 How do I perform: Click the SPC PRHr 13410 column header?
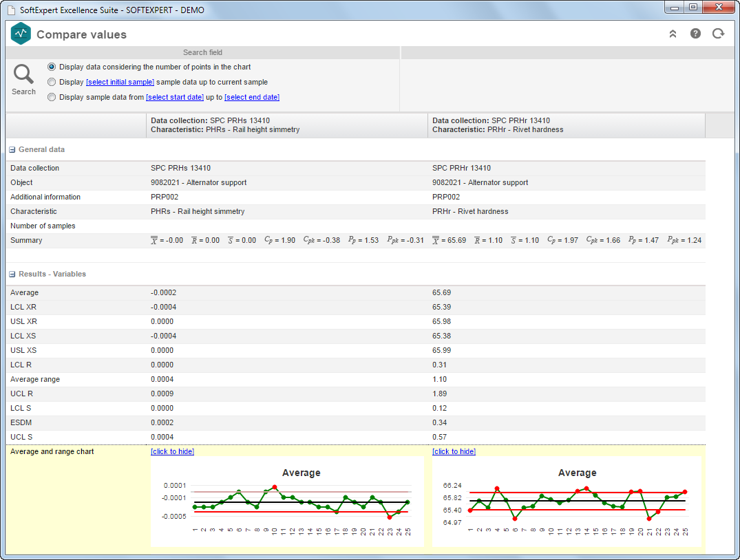pyautogui.click(x=567, y=125)
